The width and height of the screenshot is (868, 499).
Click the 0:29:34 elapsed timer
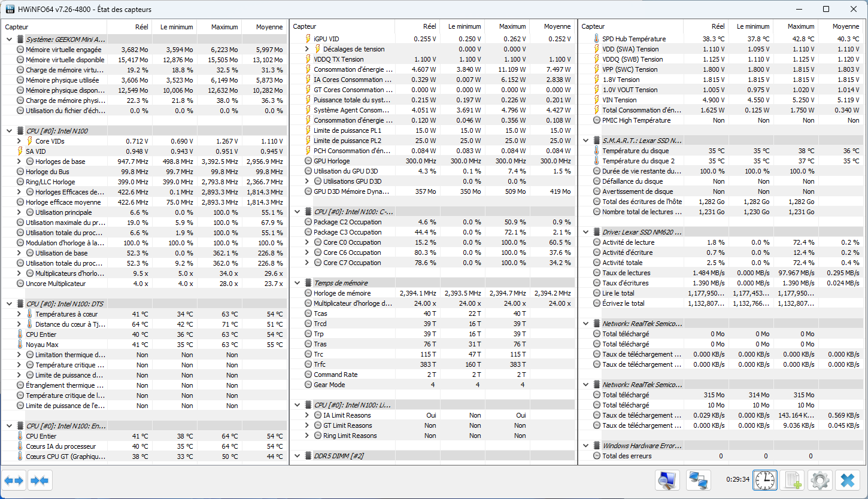pos(738,479)
